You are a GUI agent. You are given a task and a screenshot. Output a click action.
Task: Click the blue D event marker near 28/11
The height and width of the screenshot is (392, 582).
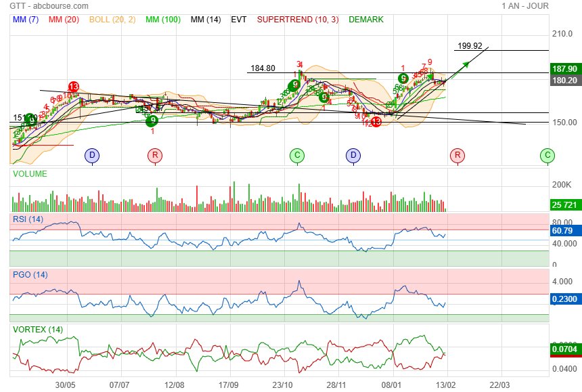coord(353,156)
